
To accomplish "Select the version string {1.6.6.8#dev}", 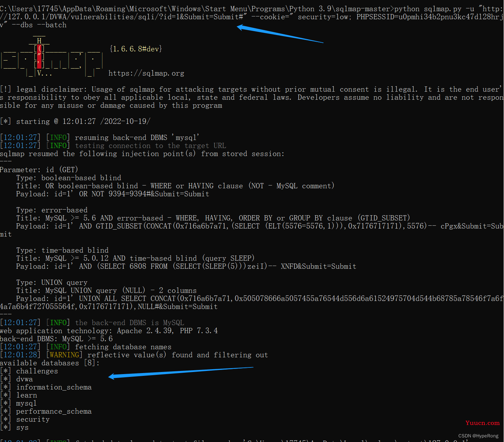I will [136, 49].
